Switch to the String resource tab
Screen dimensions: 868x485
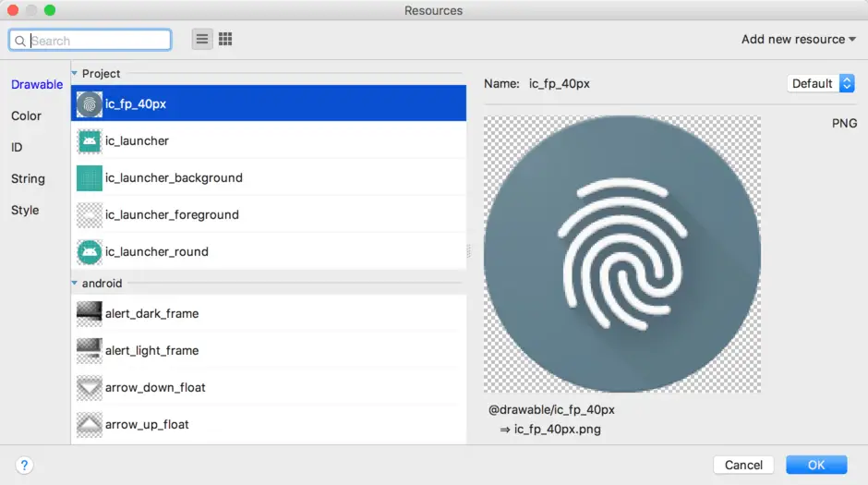(28, 178)
